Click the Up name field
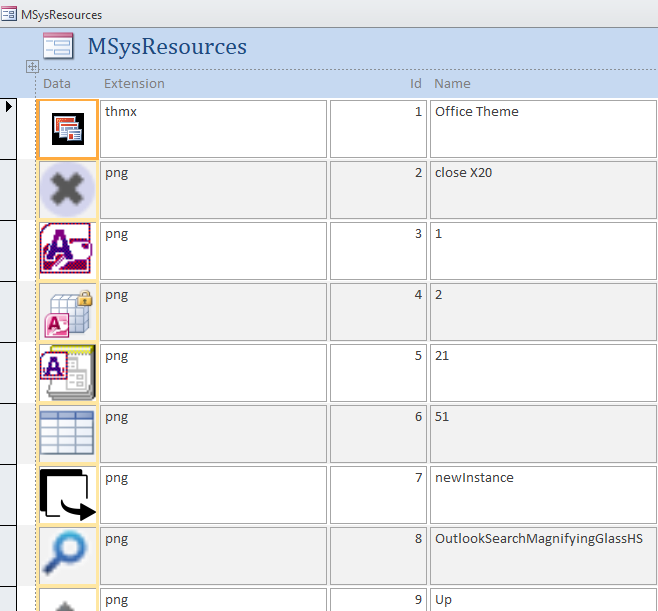The width and height of the screenshot is (658, 611). [x=543, y=600]
